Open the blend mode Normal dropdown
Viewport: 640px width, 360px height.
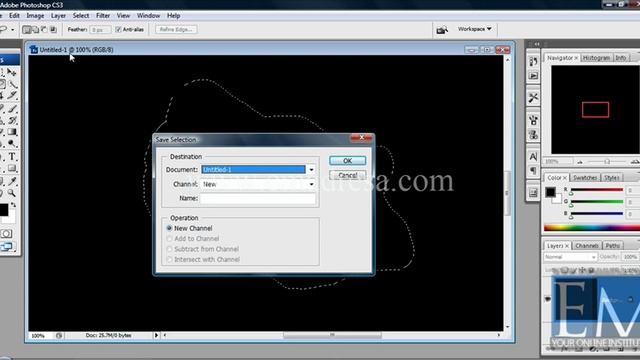coord(570,257)
